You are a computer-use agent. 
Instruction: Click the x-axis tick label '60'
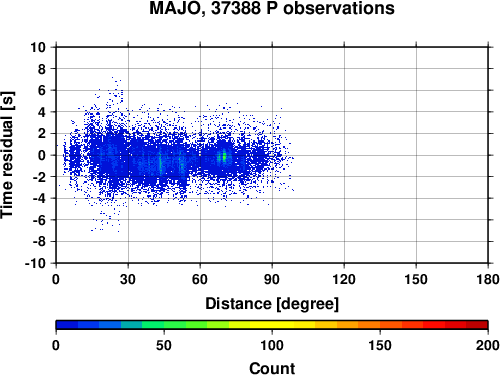(200, 279)
